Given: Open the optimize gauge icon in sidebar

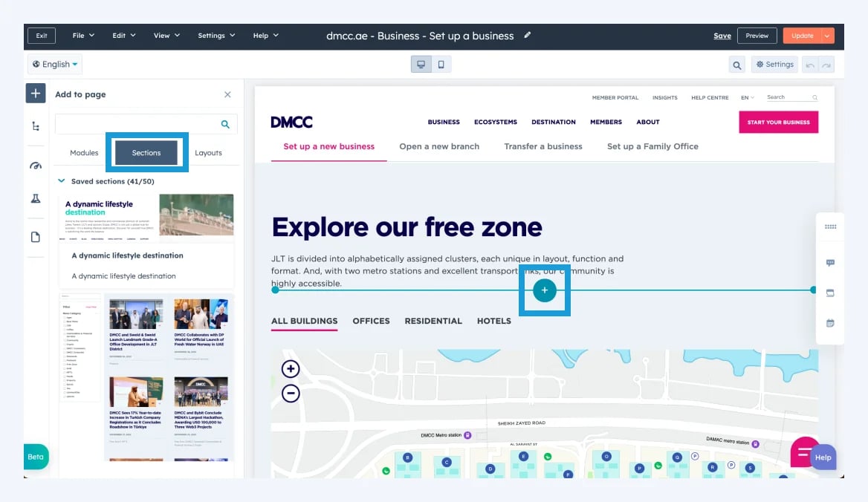Looking at the screenshot, I should click(x=36, y=166).
